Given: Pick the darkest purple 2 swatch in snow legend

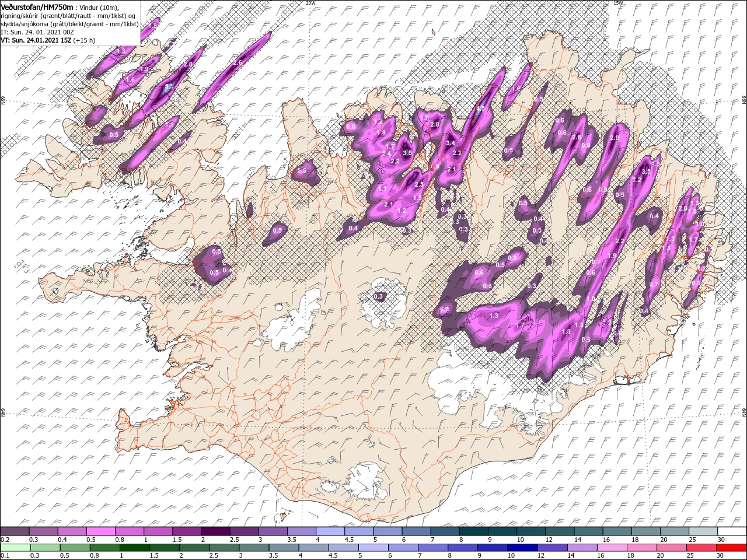Looking at the screenshot, I should (x=215, y=531).
